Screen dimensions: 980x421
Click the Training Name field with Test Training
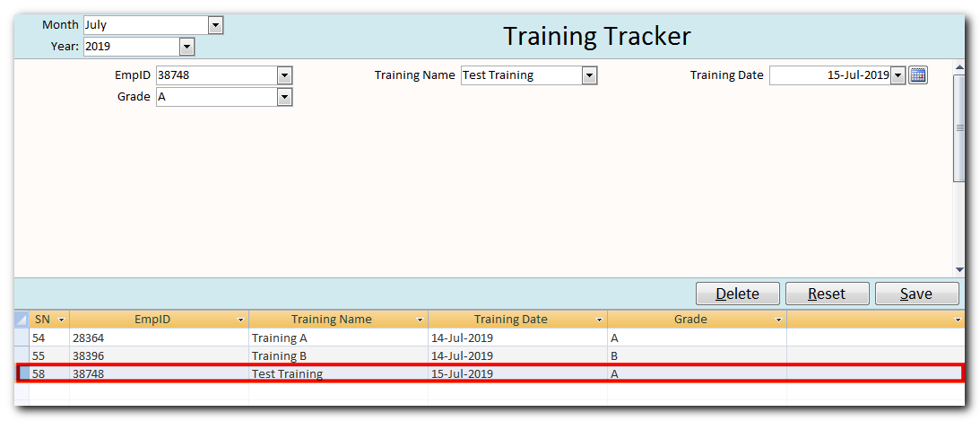click(x=522, y=75)
